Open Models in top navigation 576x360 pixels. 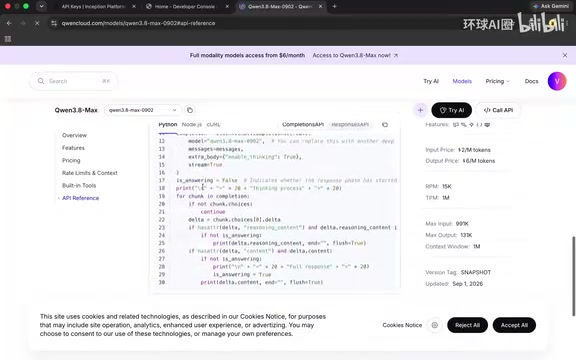pos(462,81)
